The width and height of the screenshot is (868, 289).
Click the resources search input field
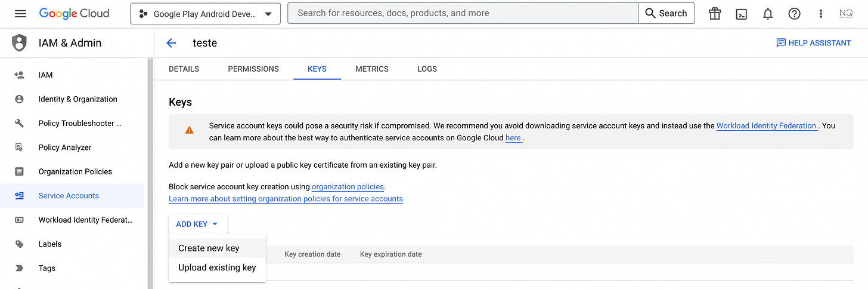pos(463,14)
